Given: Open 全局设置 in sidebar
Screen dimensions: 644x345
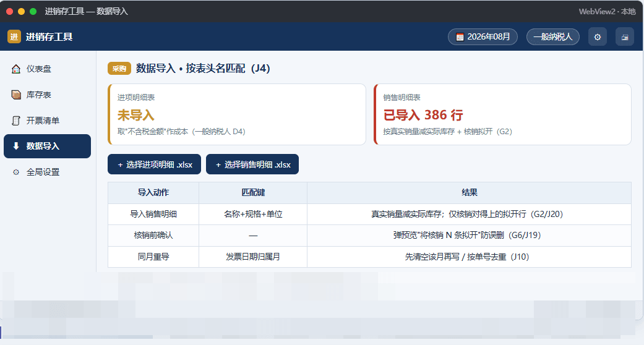Looking at the screenshot, I should tap(47, 172).
